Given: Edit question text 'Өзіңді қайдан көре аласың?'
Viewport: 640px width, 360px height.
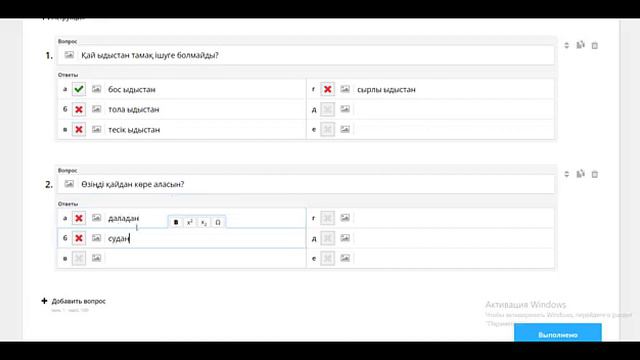Looking at the screenshot, I should [x=133, y=184].
